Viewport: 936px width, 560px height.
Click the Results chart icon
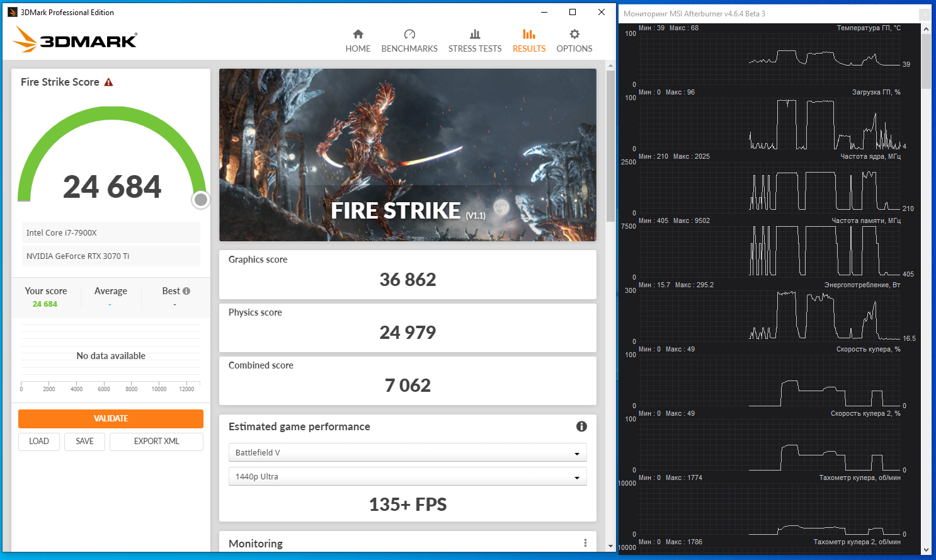tap(529, 34)
